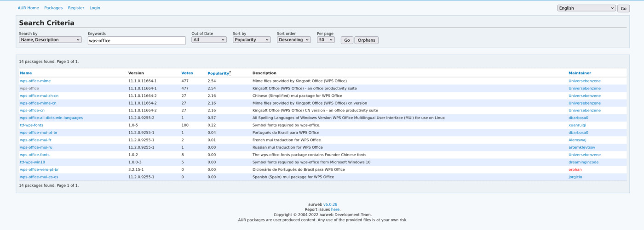644x230 pixels.
Task: Click the 0.22 popularity value
Action: [212, 125]
